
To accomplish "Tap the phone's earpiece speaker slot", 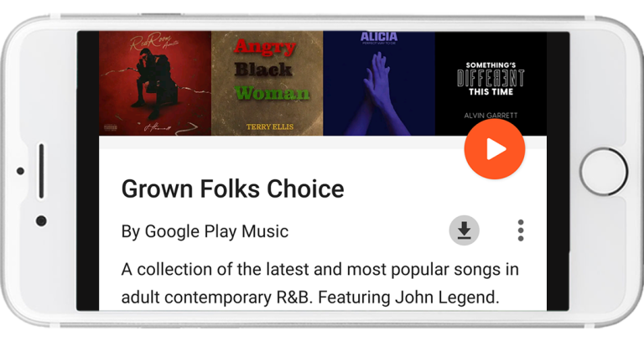I will point(41,171).
